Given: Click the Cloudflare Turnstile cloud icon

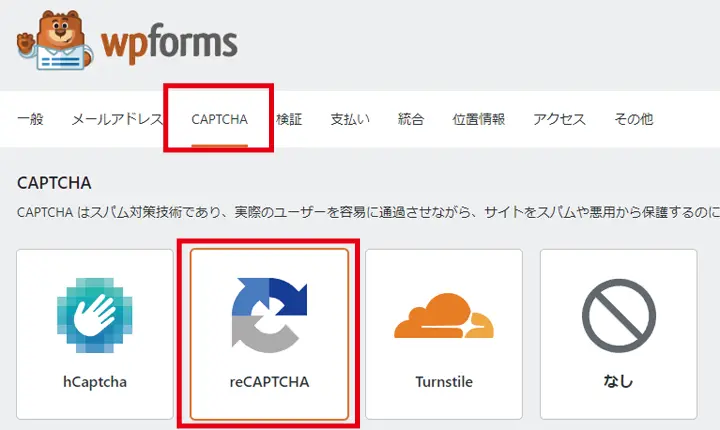Looking at the screenshot, I should pyautogui.click(x=444, y=316).
